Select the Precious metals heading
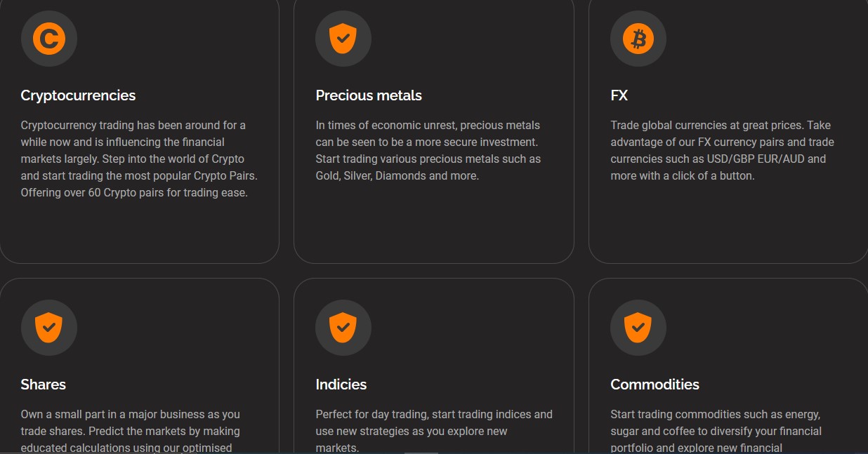 click(369, 95)
